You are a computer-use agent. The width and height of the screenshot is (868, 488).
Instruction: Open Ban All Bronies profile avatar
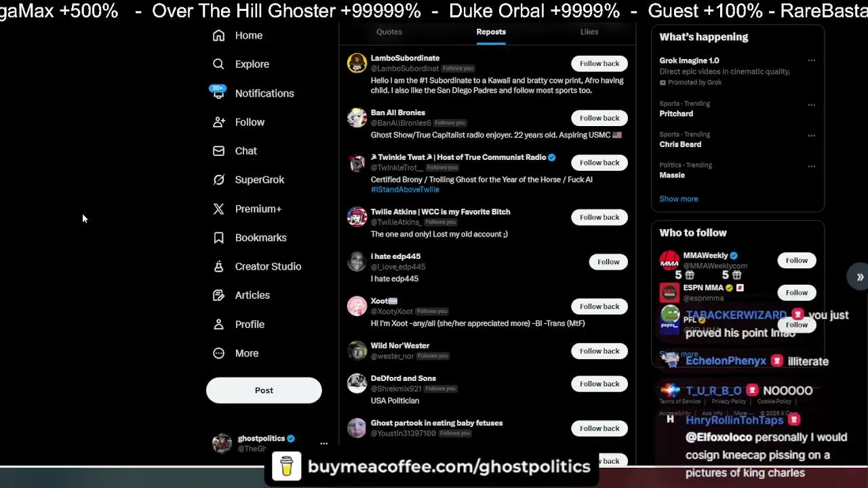[357, 118]
